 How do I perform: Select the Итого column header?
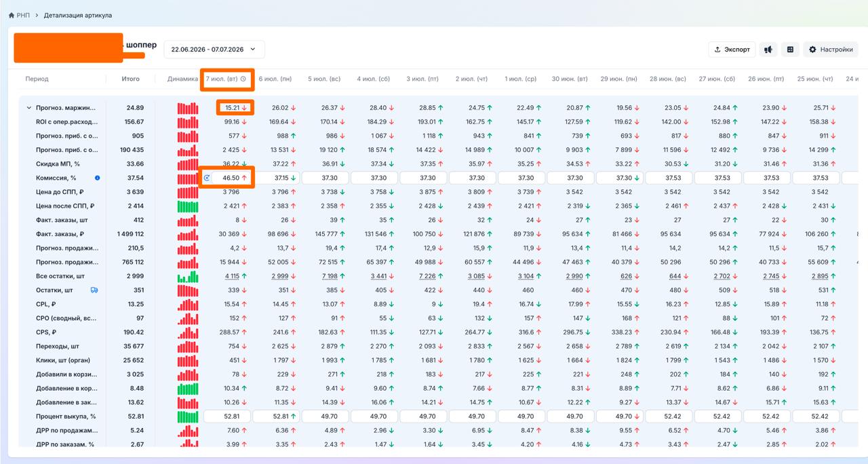[131, 79]
